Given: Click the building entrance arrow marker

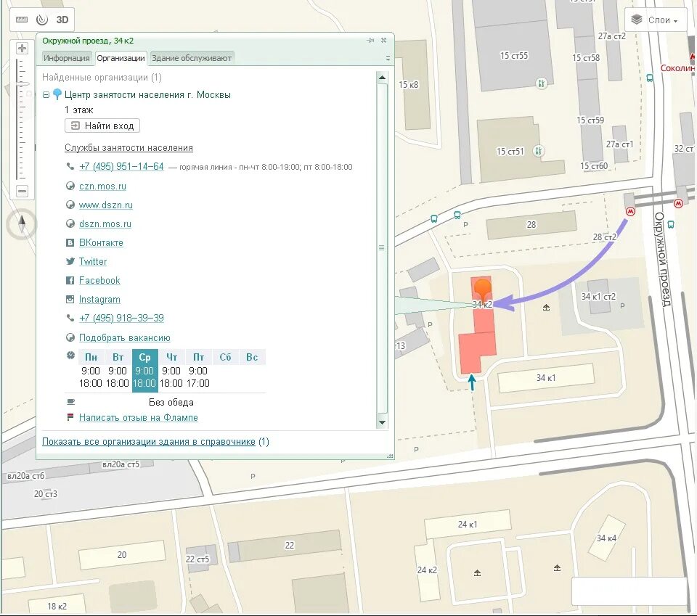Looking at the screenshot, I should tap(472, 382).
